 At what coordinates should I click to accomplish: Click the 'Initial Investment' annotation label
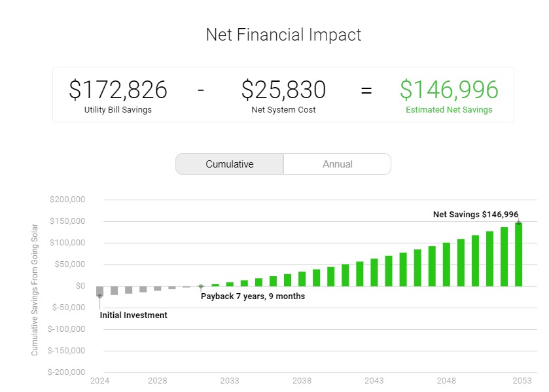coord(133,315)
